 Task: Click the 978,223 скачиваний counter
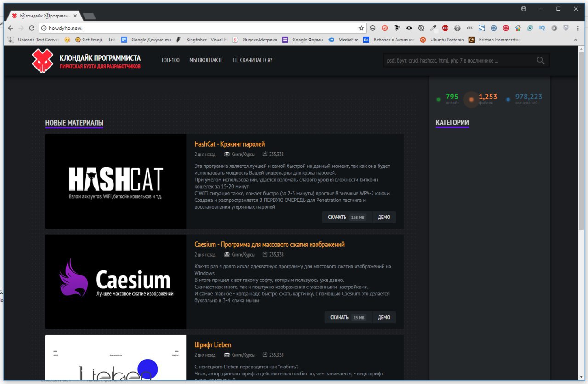tap(525, 99)
